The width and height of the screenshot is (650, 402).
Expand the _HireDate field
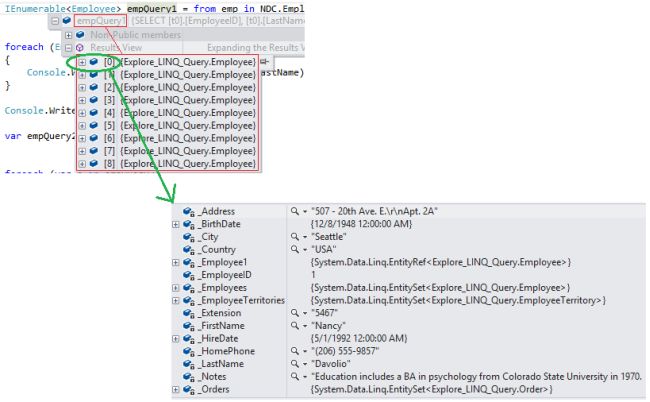175,339
